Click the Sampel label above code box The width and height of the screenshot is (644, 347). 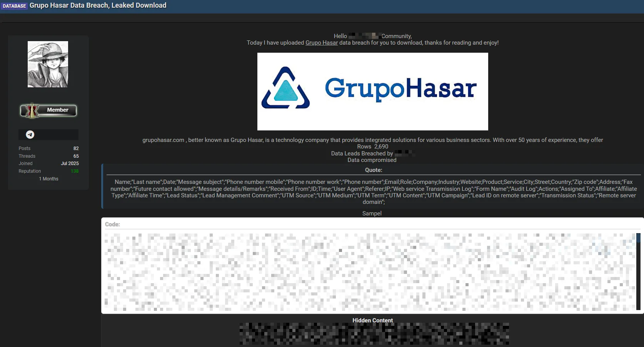coord(372,214)
